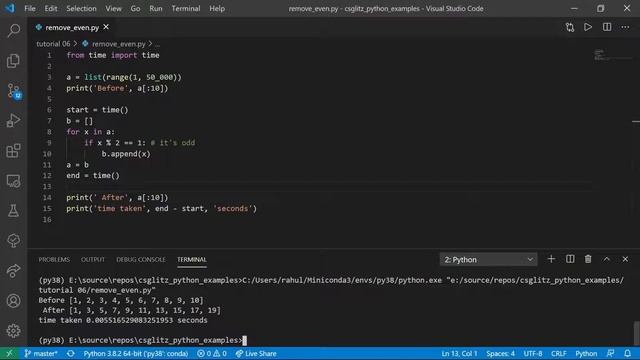The height and width of the screenshot is (360, 640).
Task: Click Ln 13, Col 1 position indicator
Action: (459, 353)
